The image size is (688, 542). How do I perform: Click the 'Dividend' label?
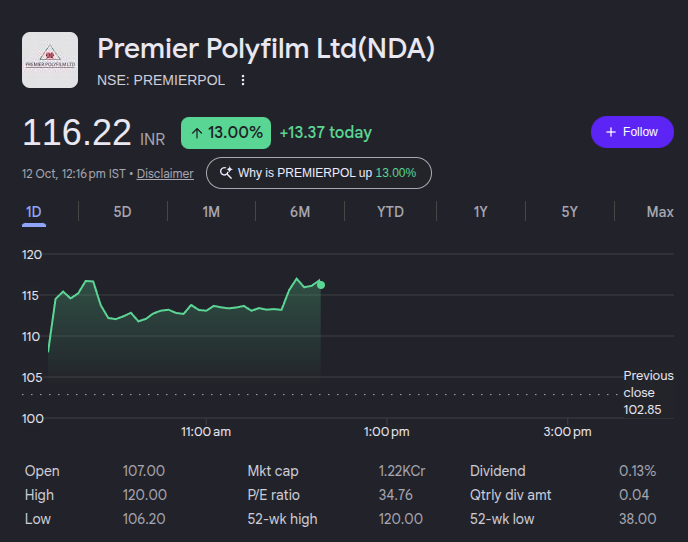[498, 471]
